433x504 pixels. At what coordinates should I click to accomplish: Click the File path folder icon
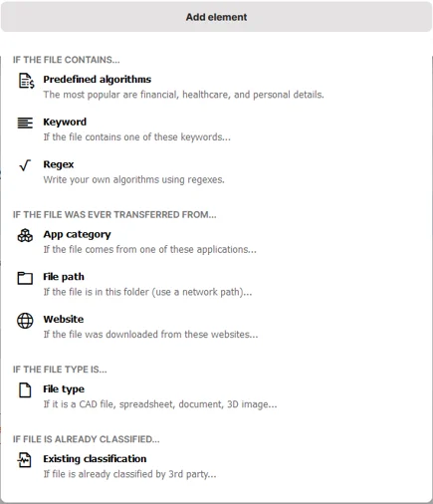point(25,278)
